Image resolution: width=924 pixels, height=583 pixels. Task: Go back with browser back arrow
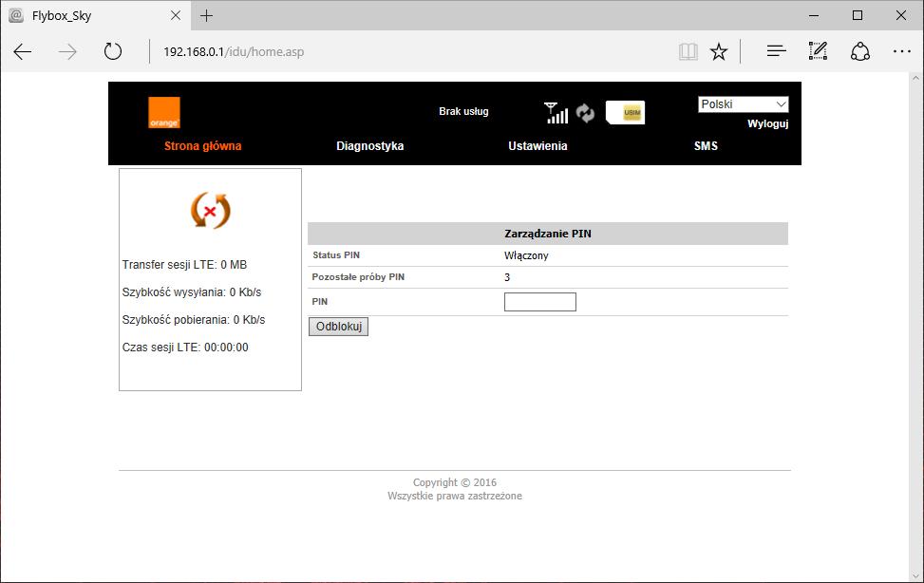click(x=23, y=52)
